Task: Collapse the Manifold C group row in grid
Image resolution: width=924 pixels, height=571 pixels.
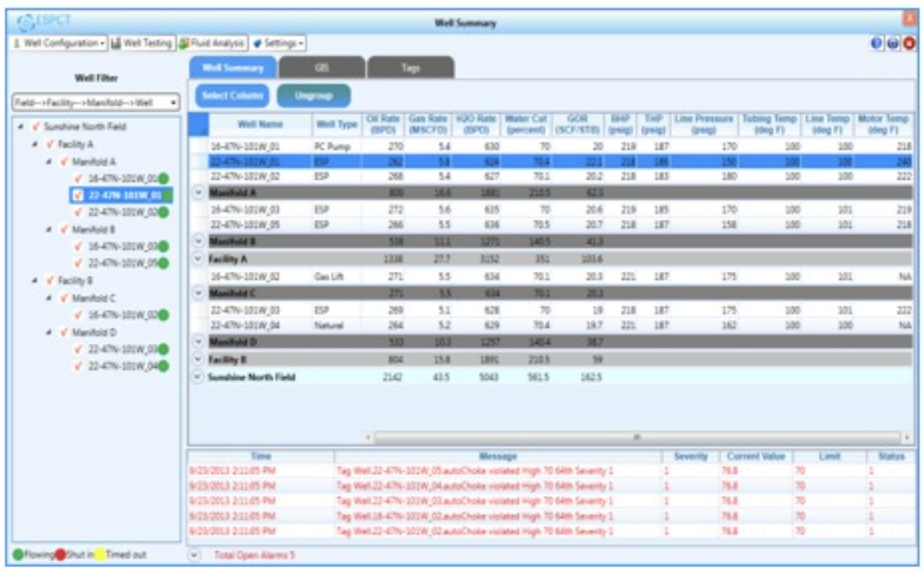Action: [x=198, y=292]
